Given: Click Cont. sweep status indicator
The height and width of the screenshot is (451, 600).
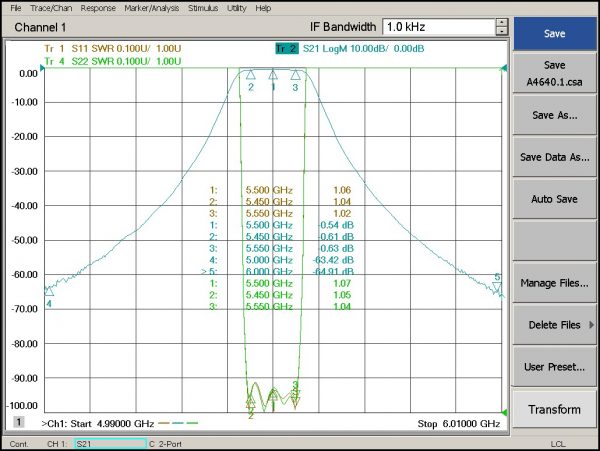Looking at the screenshot, I should [19, 444].
